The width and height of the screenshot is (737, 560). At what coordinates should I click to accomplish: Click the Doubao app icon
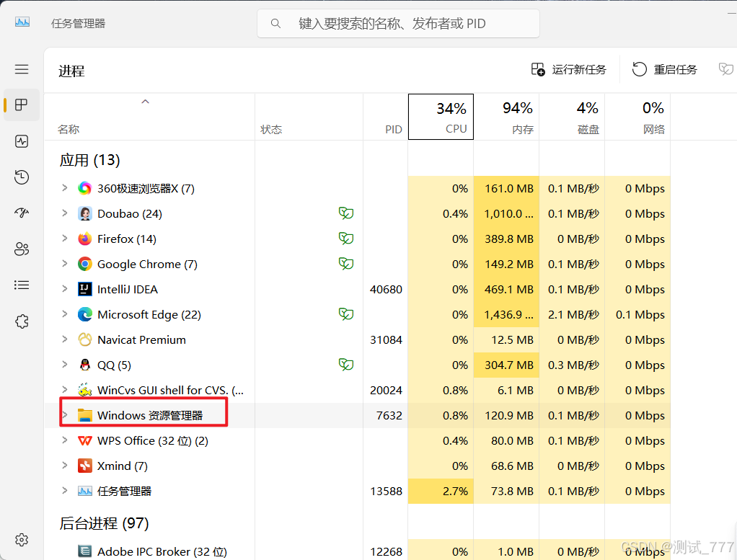pos(84,214)
